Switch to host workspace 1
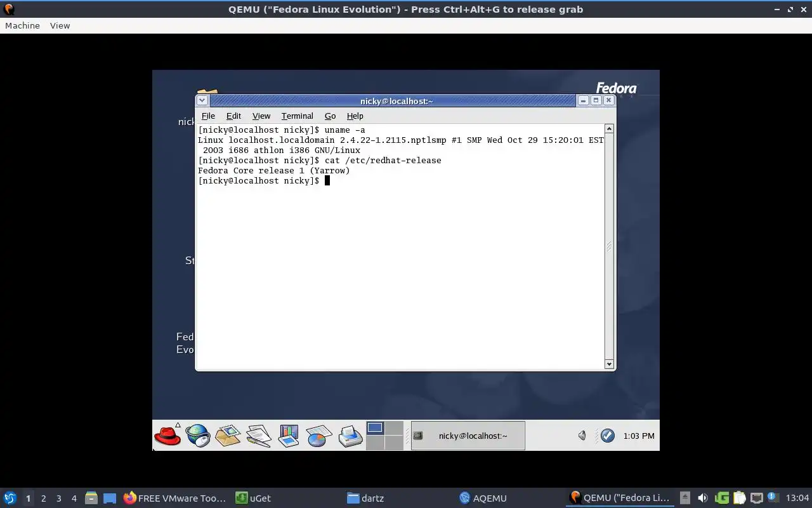This screenshot has height=508, width=812. pos(28,498)
